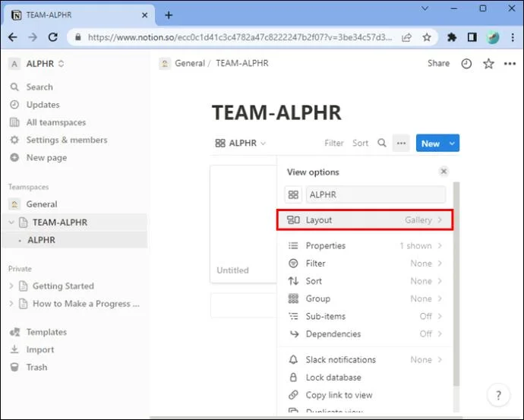Open three-dot page menu beside star
This screenshot has width=524, height=420.
(510, 64)
